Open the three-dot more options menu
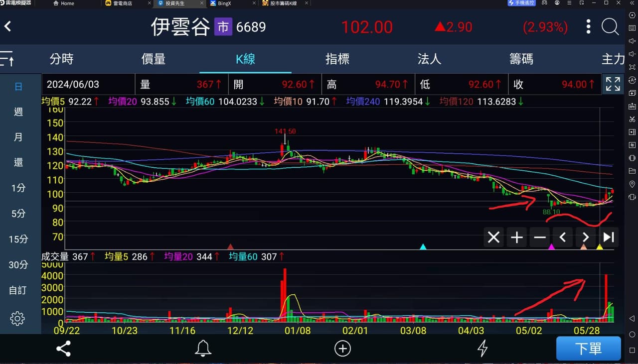This screenshot has width=638, height=364. [589, 27]
